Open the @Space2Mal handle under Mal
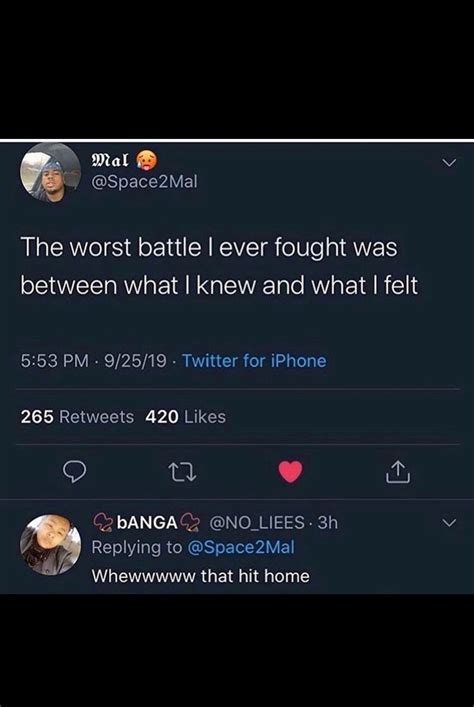 click(x=144, y=182)
